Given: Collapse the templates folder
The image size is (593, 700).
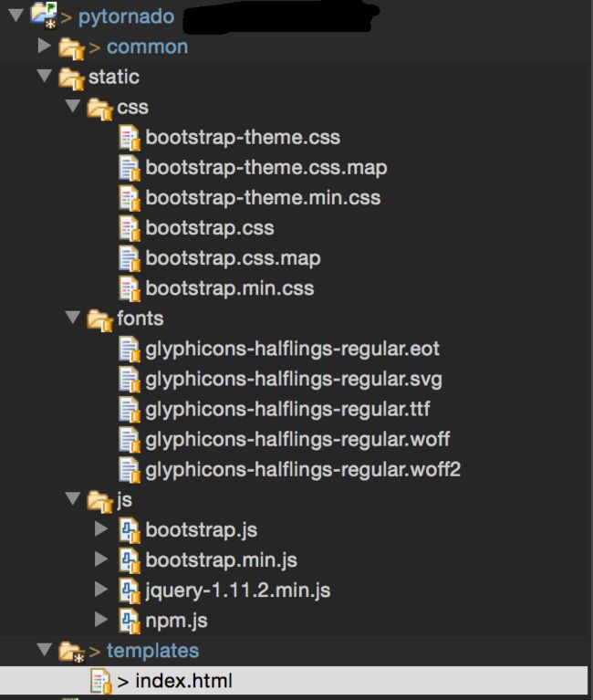Looking at the screenshot, I should pos(44,649).
